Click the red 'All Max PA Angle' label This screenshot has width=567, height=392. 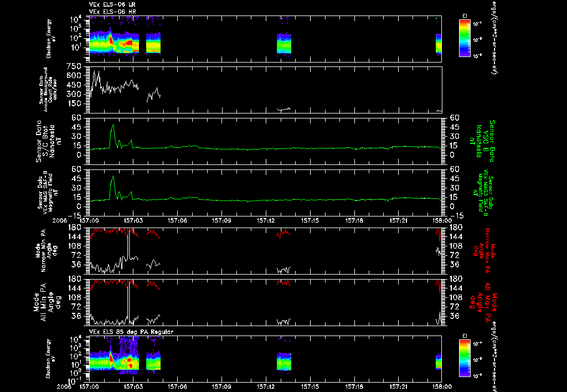(x=483, y=302)
